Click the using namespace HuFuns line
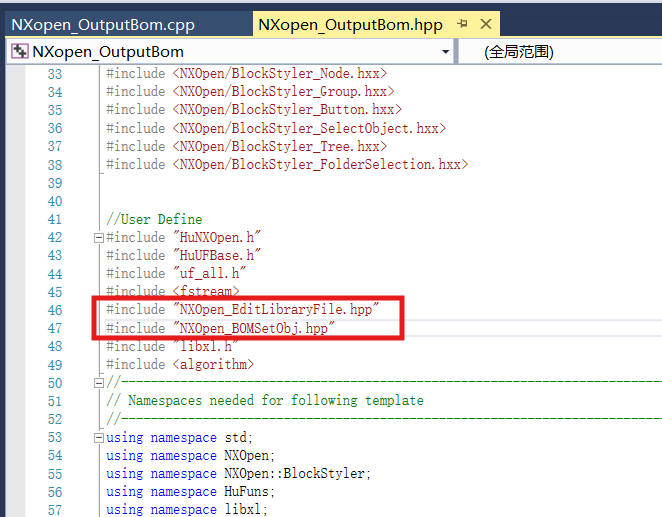Viewport: 662px width, 517px height. point(190,492)
